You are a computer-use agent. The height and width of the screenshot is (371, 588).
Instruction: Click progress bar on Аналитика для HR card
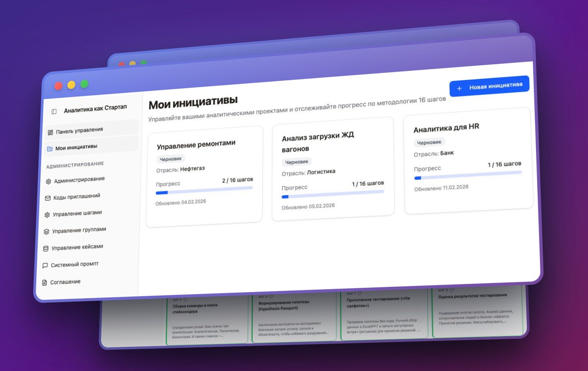click(x=468, y=175)
